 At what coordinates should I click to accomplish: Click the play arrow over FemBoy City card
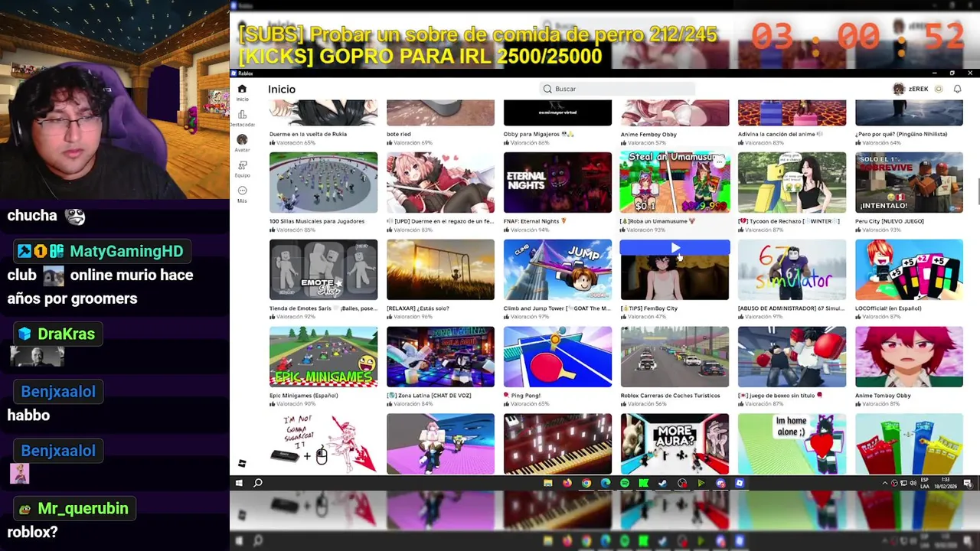point(675,247)
